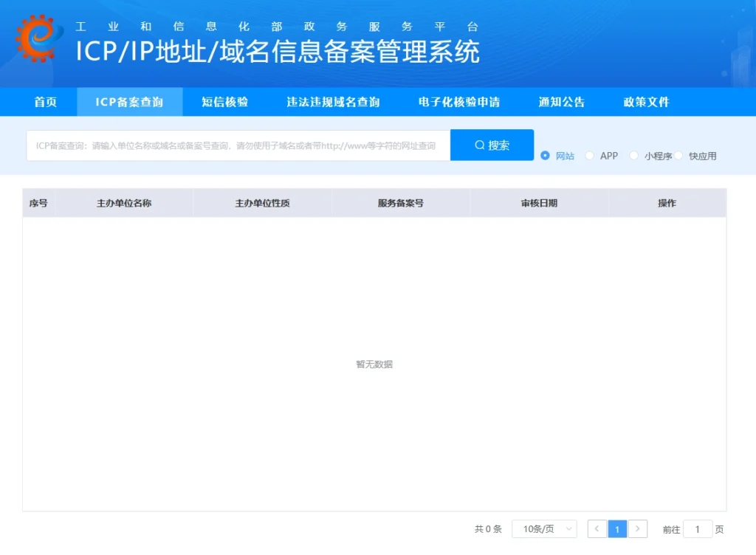Open the 10条/页 page size dropdown
Image resolution: width=756 pixels, height=555 pixels.
544,529
